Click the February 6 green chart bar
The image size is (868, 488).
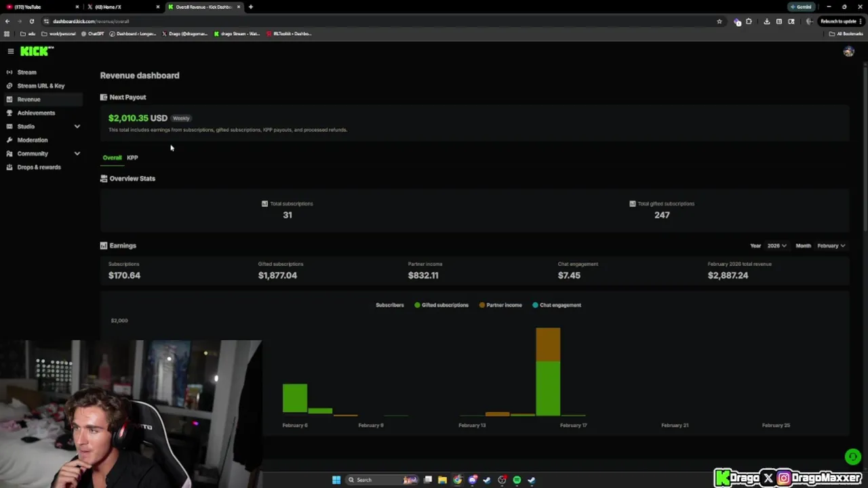(x=295, y=398)
